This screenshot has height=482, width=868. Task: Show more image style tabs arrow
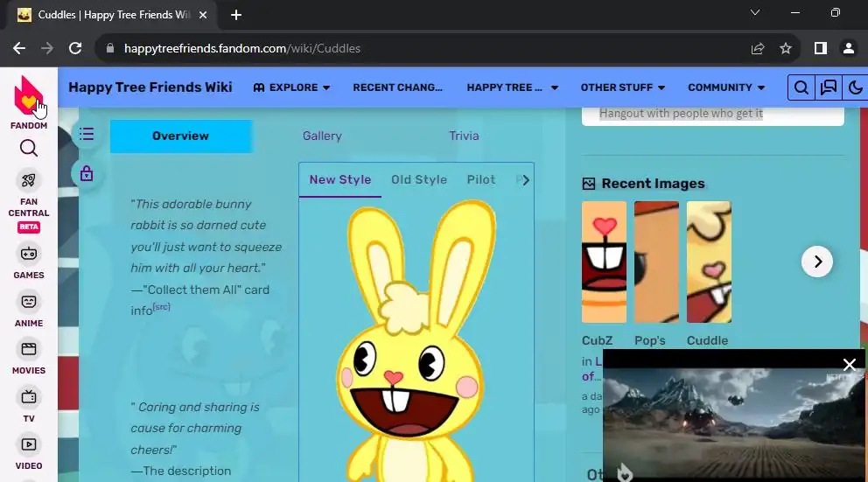[525, 180]
